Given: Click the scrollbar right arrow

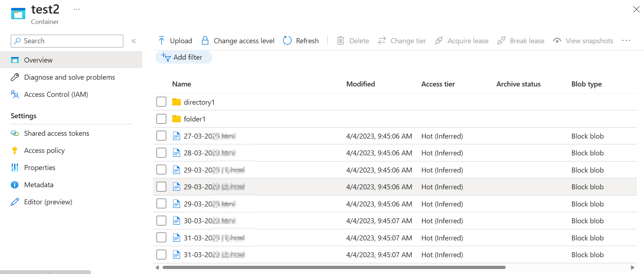Looking at the screenshot, I should click(x=633, y=267).
